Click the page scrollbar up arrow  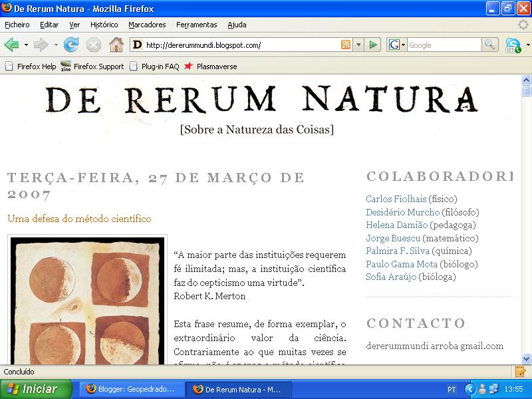coord(526,80)
